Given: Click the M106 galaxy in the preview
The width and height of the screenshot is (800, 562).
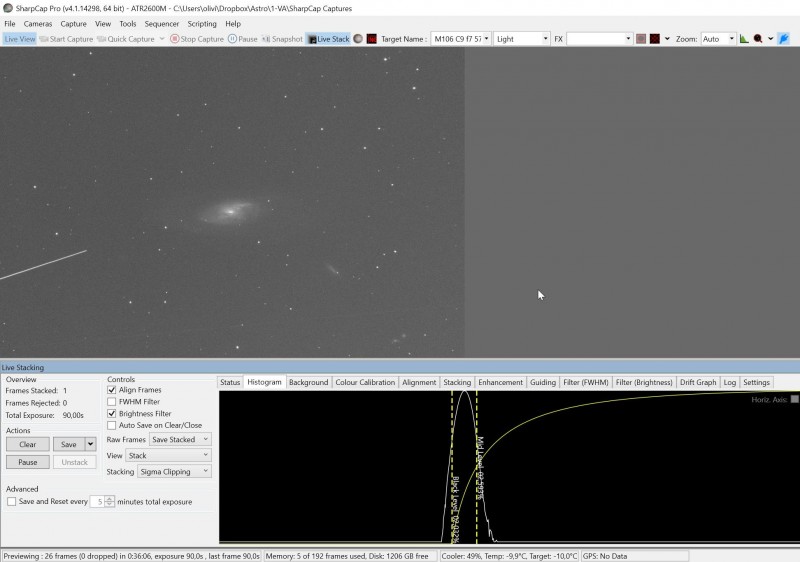Looking at the screenshot, I should 230,212.
